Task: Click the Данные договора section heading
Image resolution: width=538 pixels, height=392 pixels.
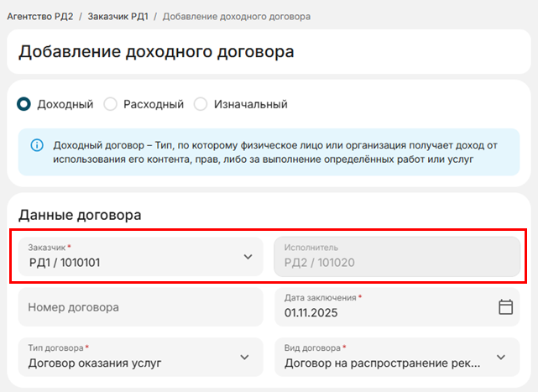Action: click(80, 215)
